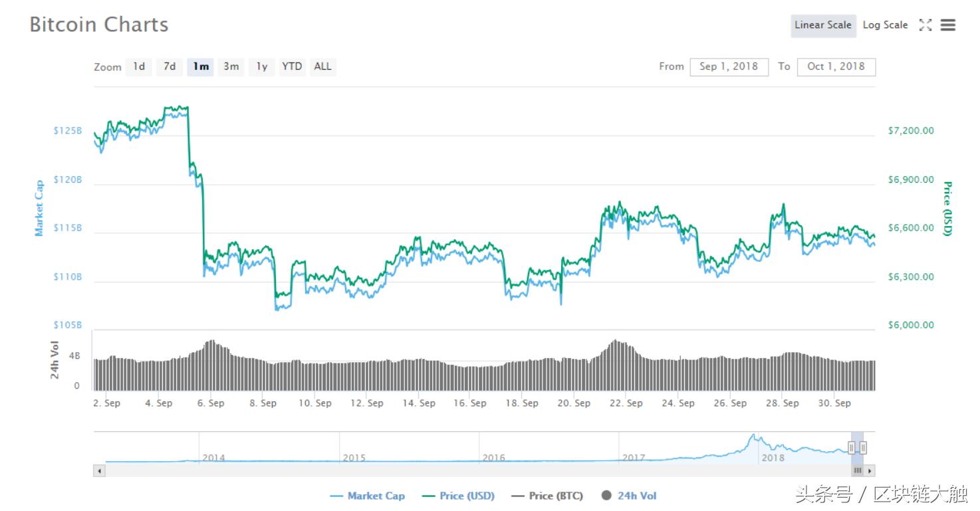Click 2016 in the navigator timeline

pyautogui.click(x=493, y=458)
